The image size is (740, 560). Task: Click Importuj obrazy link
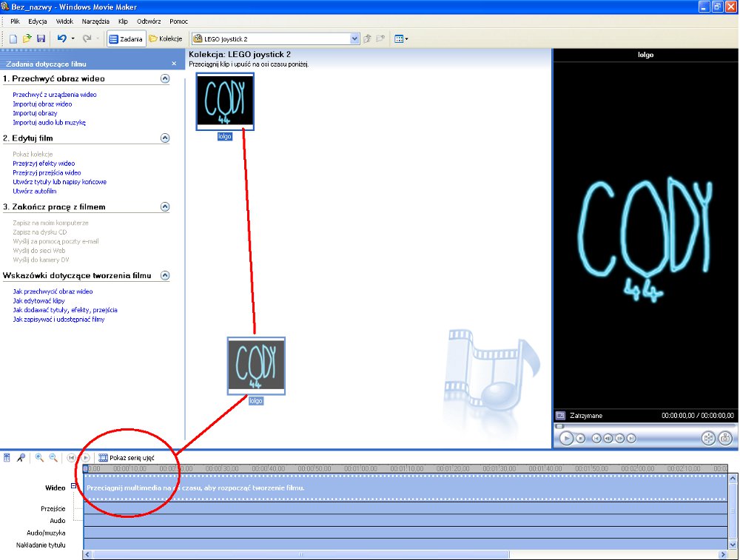click(35, 113)
